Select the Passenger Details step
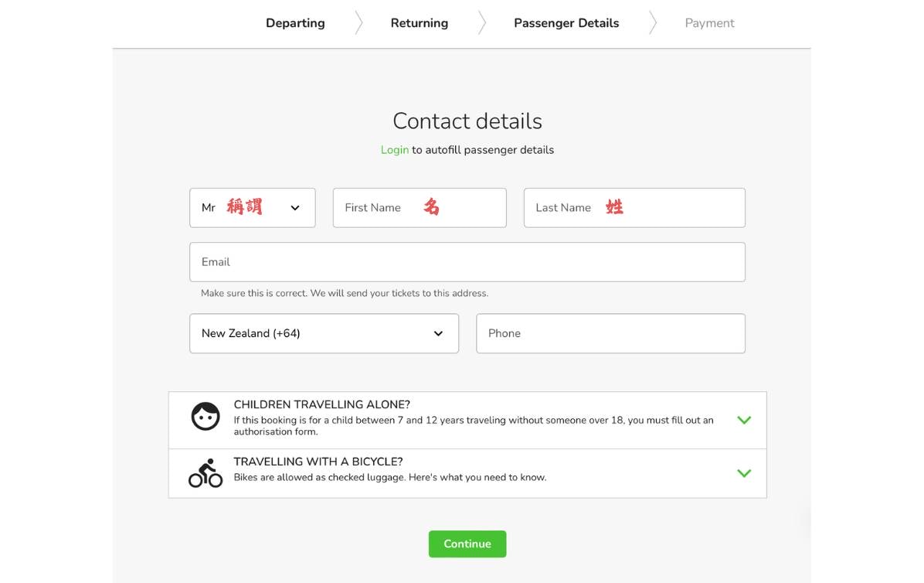The image size is (924, 583). (x=566, y=23)
